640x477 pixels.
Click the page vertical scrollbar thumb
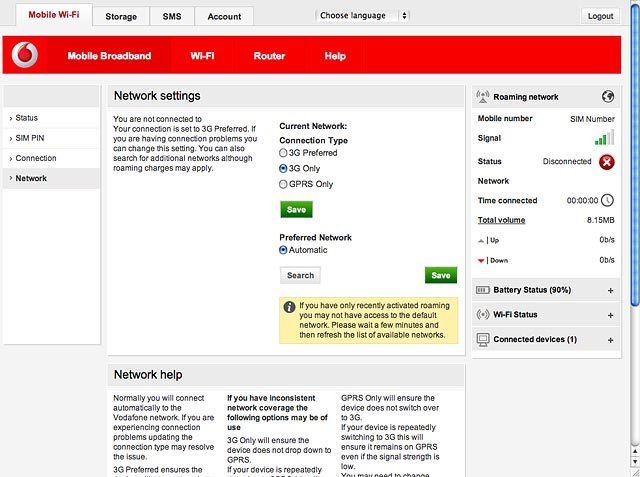[636, 153]
